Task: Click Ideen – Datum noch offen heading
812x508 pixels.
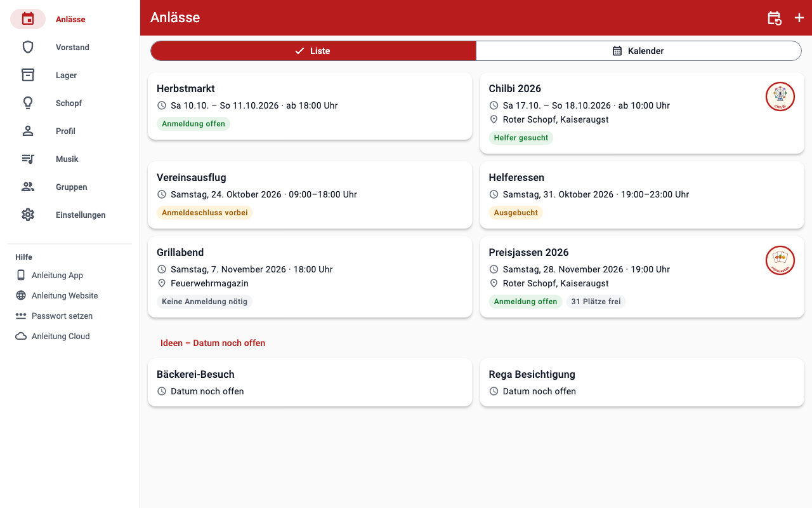Action: [x=213, y=343]
